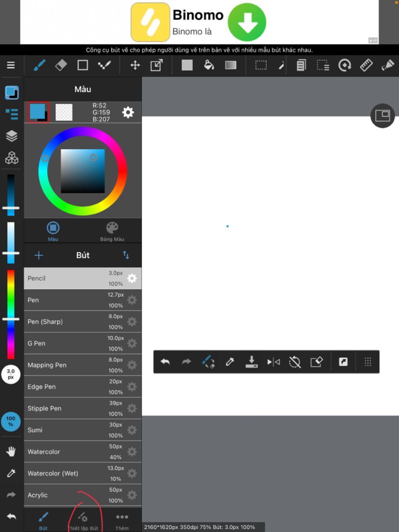Select the sidebar Eyedropper tool
The height and width of the screenshot is (532, 399).
(11, 473)
